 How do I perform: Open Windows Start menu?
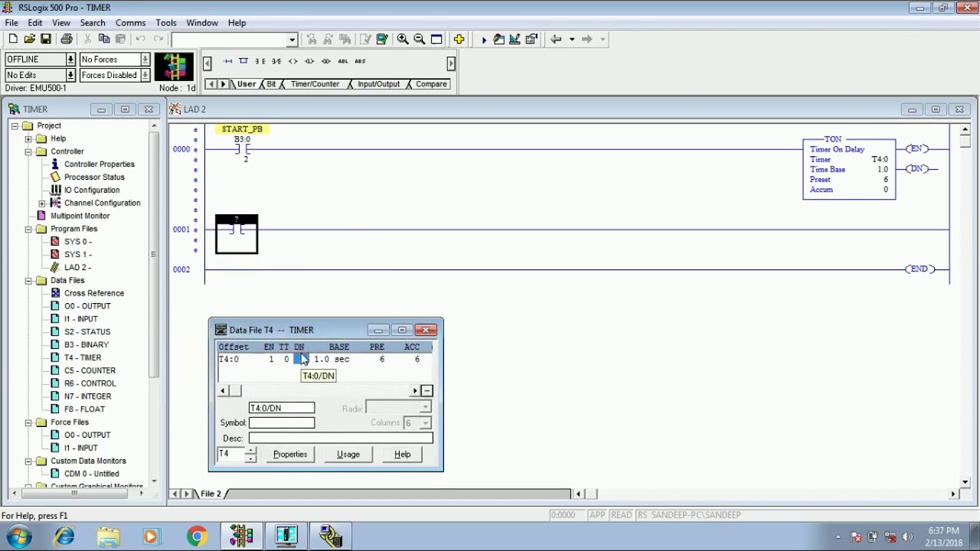19,536
